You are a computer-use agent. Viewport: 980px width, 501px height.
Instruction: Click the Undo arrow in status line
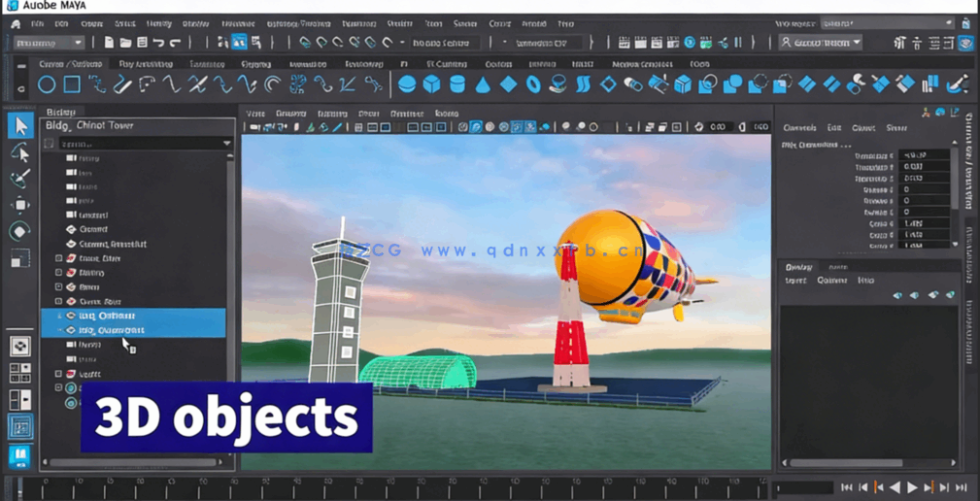(x=158, y=43)
